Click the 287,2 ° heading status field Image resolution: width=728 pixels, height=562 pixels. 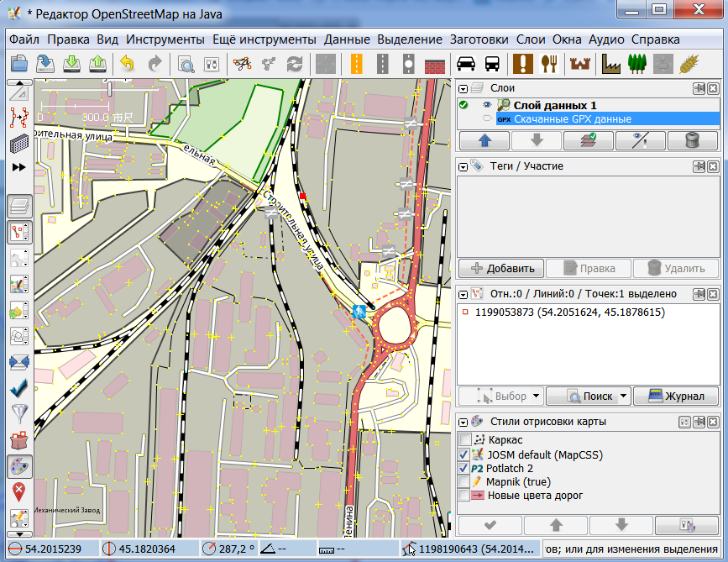coord(229,549)
